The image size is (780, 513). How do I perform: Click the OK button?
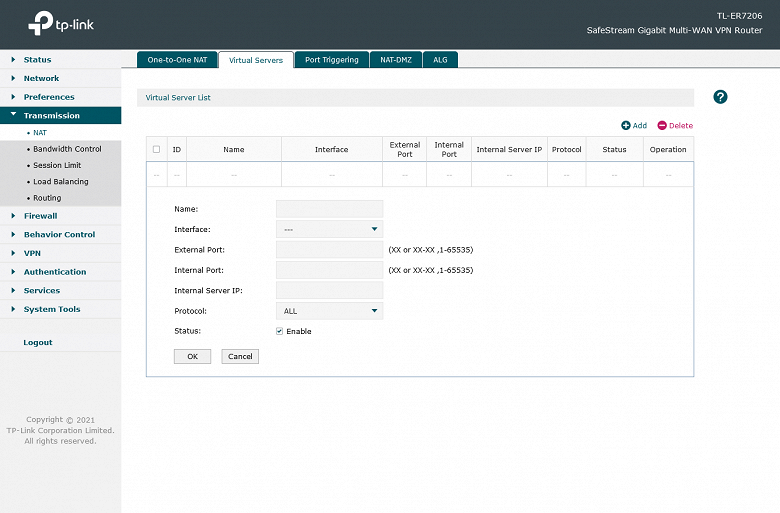coord(193,356)
